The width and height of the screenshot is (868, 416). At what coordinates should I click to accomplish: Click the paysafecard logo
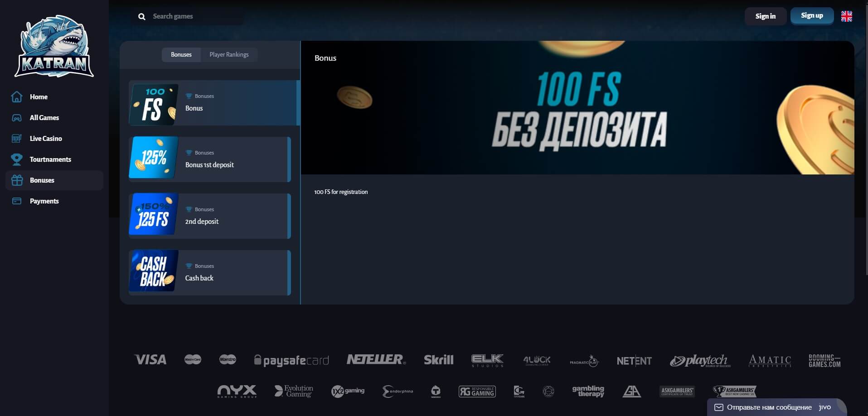point(291,361)
